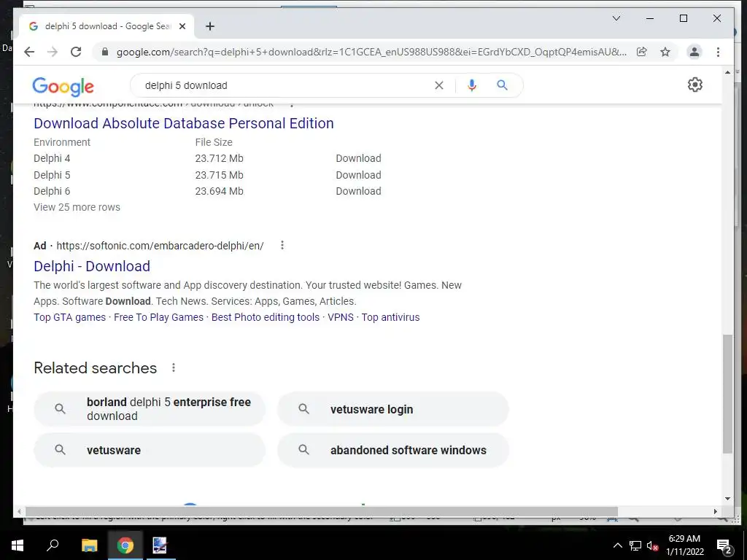747x560 pixels.
Task: Search abandoned software windows suggestion
Action: tap(393, 450)
